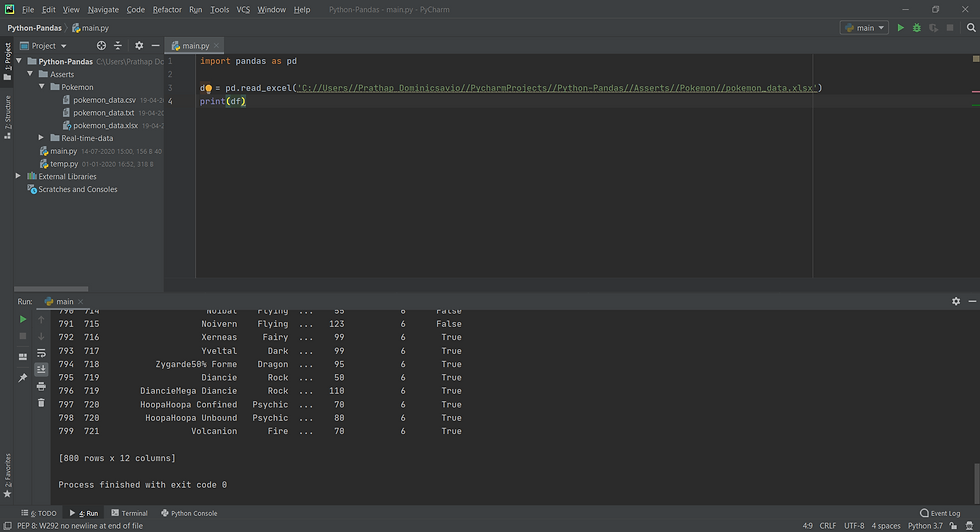980x532 pixels.
Task: Toggle soft-wrap in Run console
Action: click(x=41, y=353)
